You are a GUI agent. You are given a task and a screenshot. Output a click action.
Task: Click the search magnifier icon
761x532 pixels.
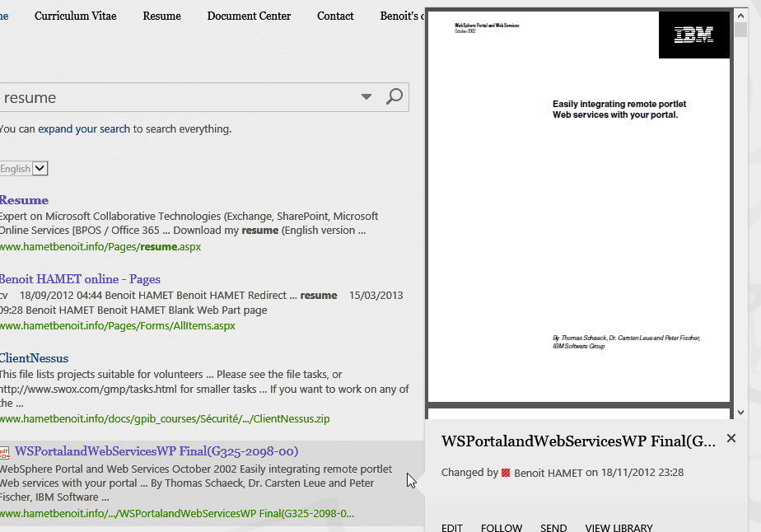coord(395,97)
